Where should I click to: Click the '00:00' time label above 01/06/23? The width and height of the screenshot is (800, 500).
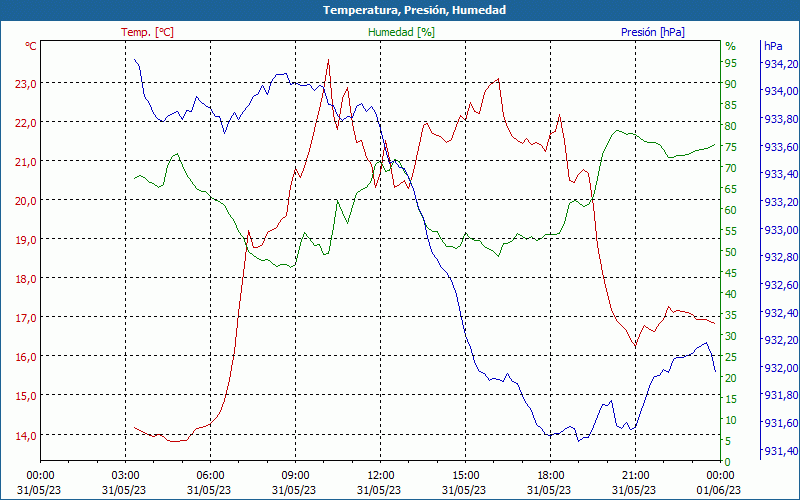tap(720, 476)
